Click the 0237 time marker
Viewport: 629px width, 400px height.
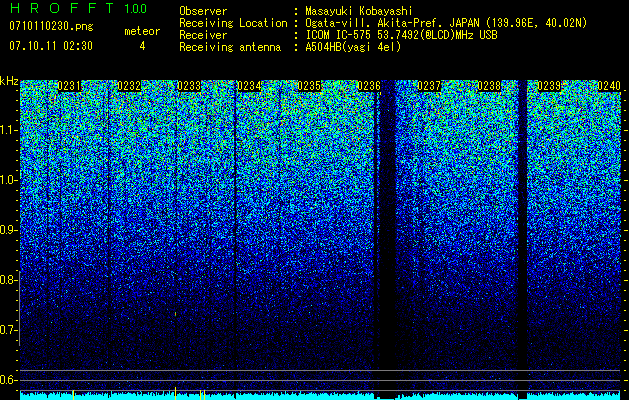[429, 86]
